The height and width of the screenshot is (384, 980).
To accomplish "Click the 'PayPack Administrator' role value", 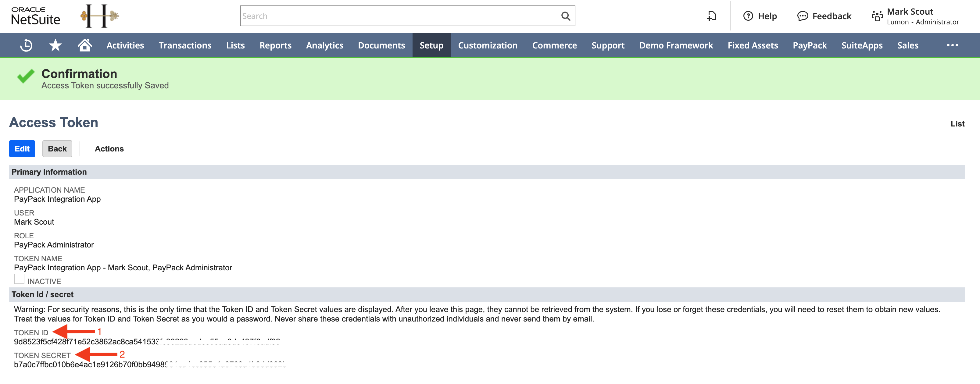I will [x=54, y=245].
